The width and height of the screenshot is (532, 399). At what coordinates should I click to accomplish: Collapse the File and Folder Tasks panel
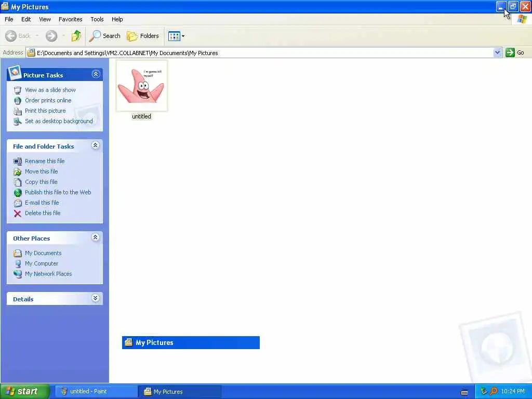[x=96, y=145]
